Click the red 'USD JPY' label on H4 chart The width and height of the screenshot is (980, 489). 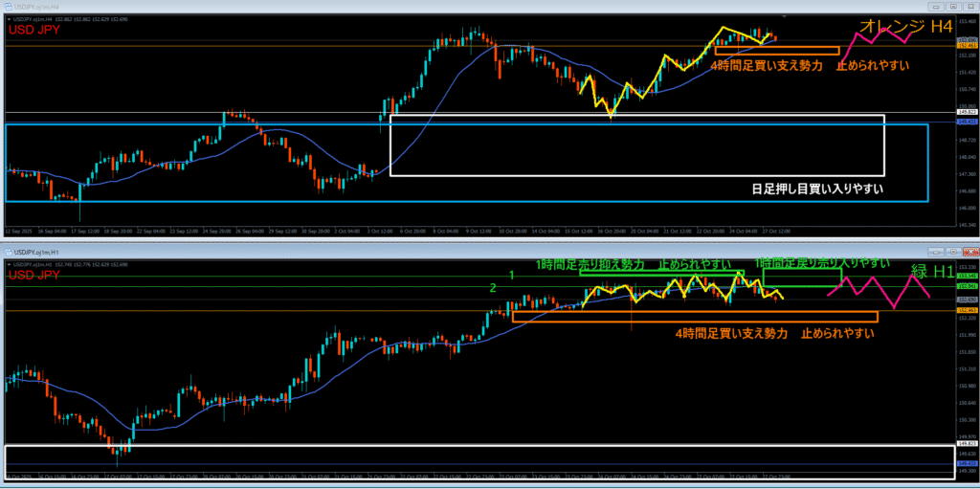(35, 31)
